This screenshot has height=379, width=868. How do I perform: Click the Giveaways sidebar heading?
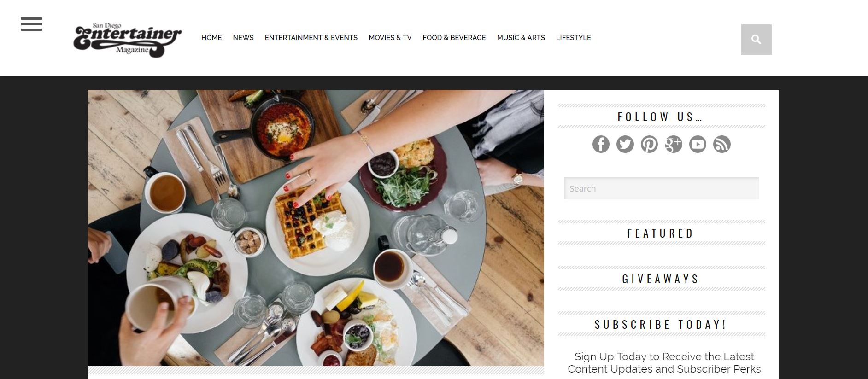pos(661,279)
